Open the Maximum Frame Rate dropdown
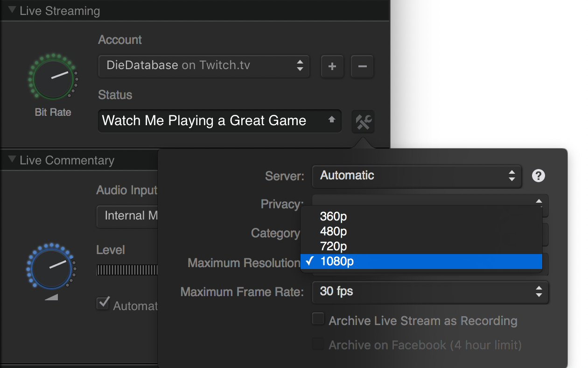This screenshot has height=368, width=588. (430, 291)
